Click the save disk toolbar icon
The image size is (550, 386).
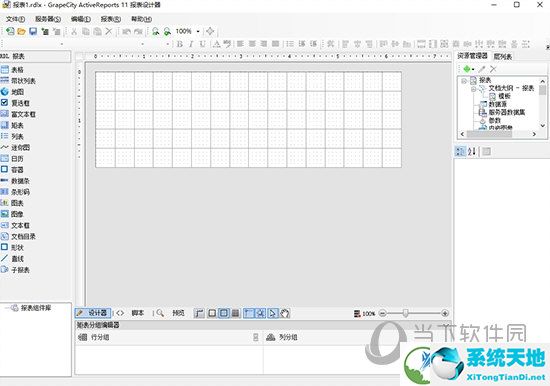33,32
